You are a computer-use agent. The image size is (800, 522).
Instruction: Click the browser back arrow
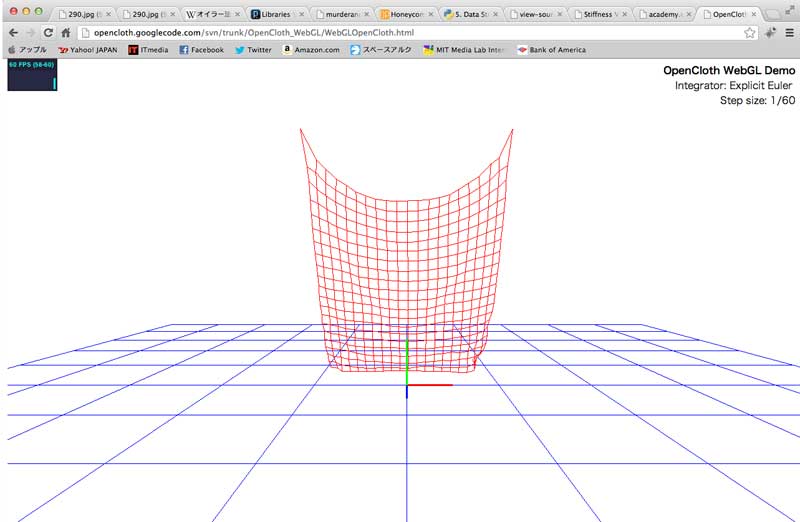pyautogui.click(x=13, y=32)
